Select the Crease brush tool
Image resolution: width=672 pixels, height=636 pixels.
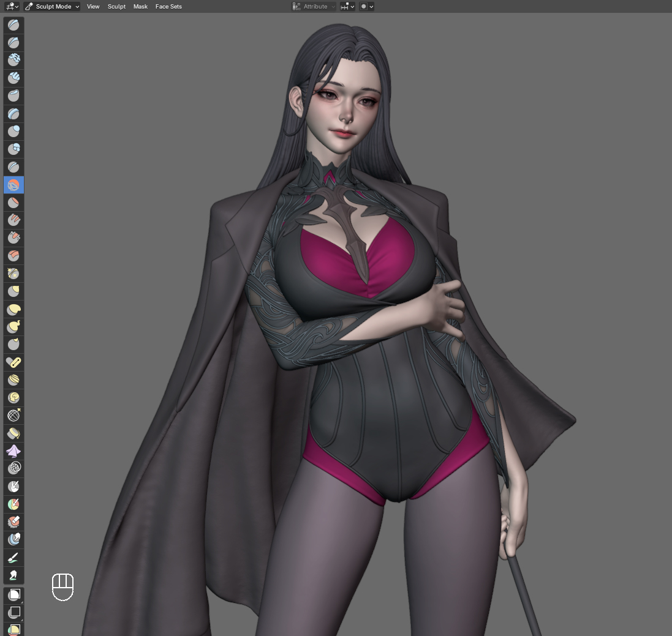point(13,166)
